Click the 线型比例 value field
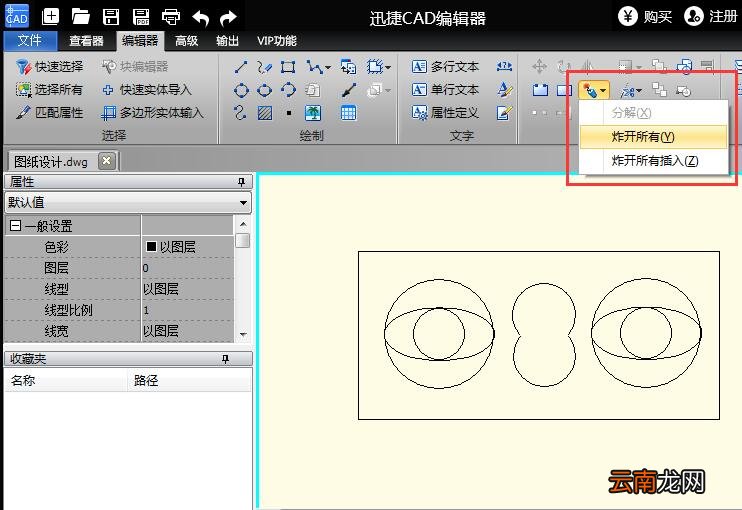The height and width of the screenshot is (510, 742). pyautogui.click(x=188, y=310)
